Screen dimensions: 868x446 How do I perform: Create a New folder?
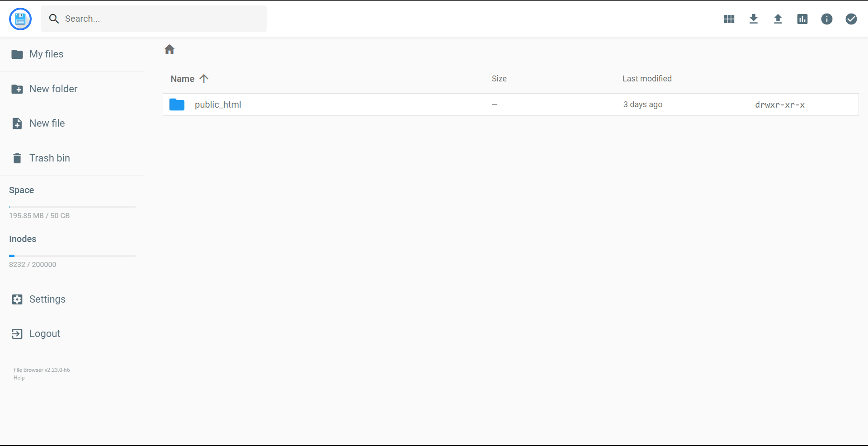(x=53, y=89)
